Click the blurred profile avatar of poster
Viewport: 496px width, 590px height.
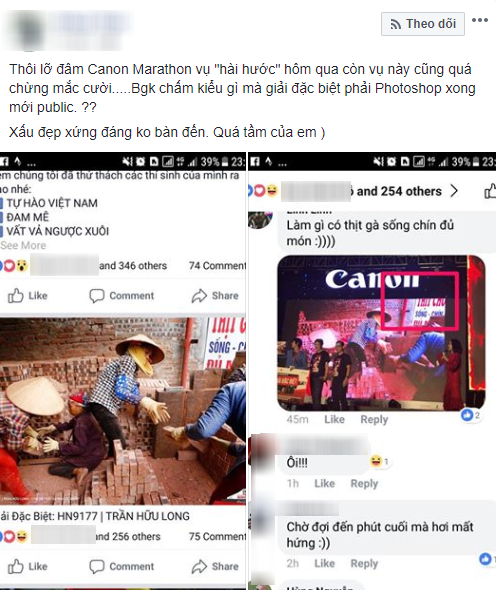click(29, 31)
